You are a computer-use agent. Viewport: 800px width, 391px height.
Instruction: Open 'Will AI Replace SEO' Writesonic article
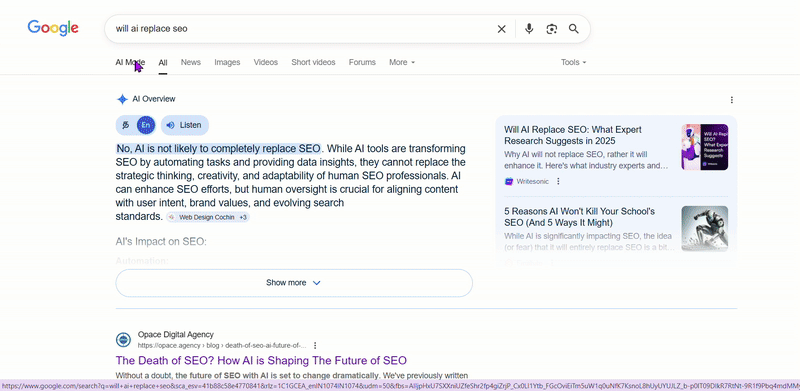click(573, 135)
